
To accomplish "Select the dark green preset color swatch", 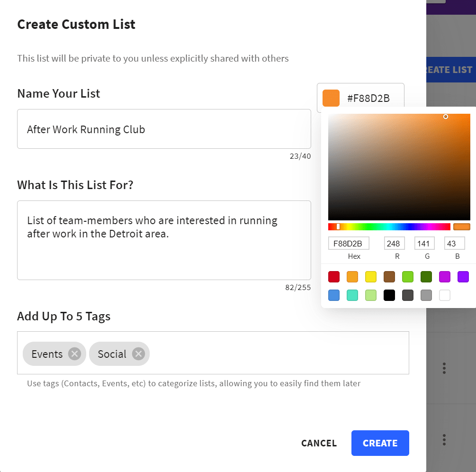I will [x=426, y=277].
